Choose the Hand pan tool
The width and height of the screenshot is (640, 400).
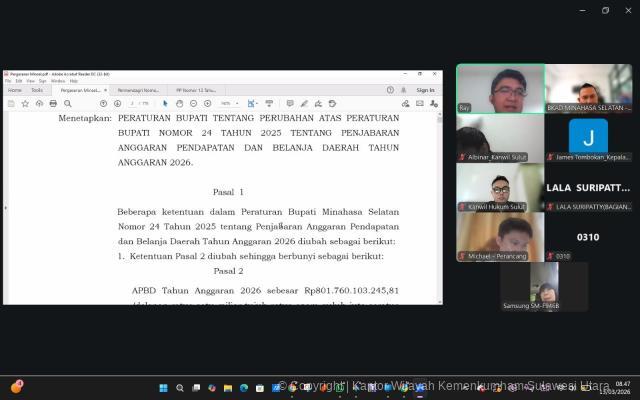179,103
